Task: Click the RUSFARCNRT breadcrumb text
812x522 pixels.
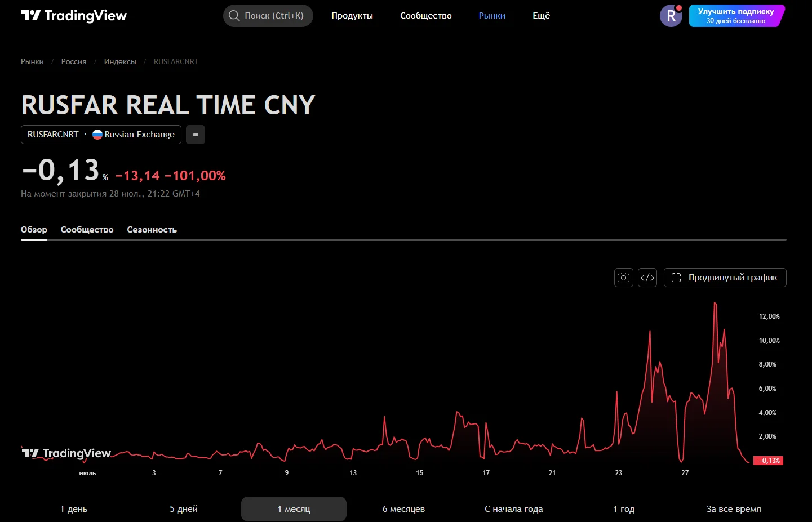Action: (176, 61)
